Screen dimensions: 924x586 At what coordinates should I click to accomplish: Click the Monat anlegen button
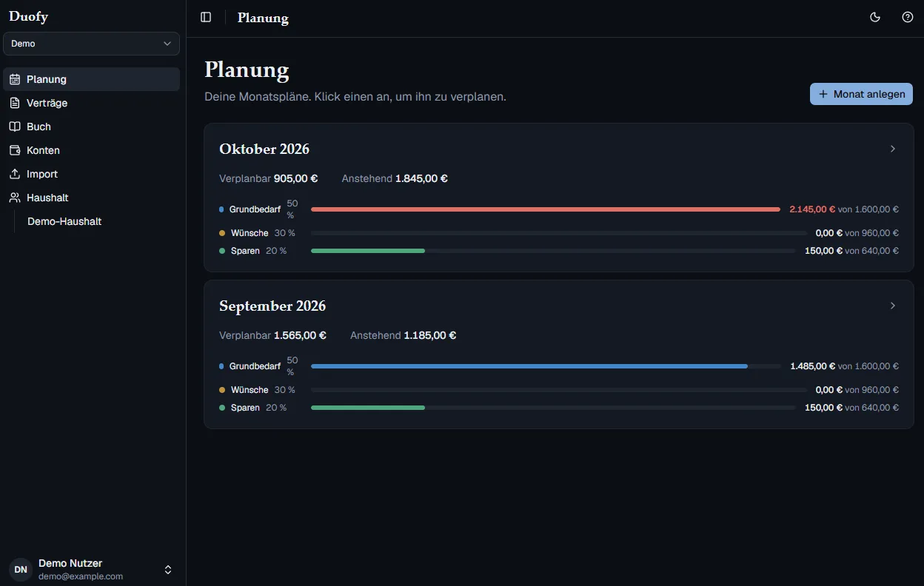click(x=861, y=94)
